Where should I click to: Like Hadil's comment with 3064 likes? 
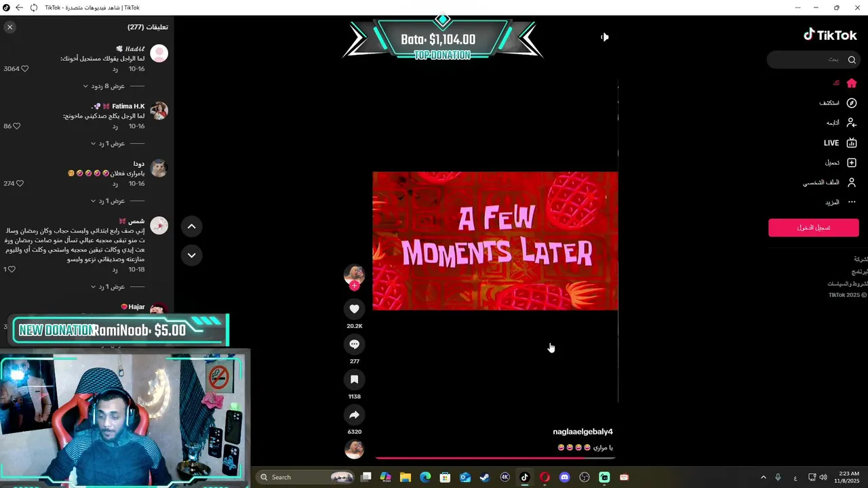tap(25, 69)
